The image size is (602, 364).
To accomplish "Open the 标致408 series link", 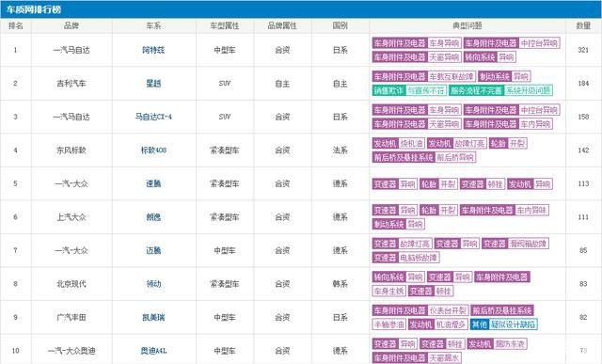I will click(153, 150).
